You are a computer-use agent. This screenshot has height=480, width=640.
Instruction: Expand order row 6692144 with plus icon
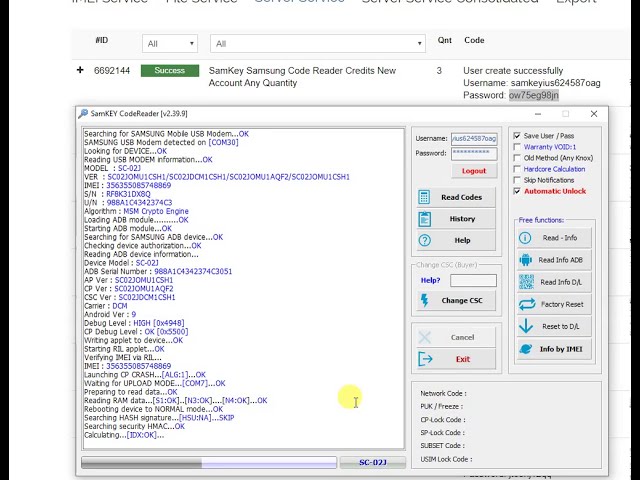[x=80, y=70]
